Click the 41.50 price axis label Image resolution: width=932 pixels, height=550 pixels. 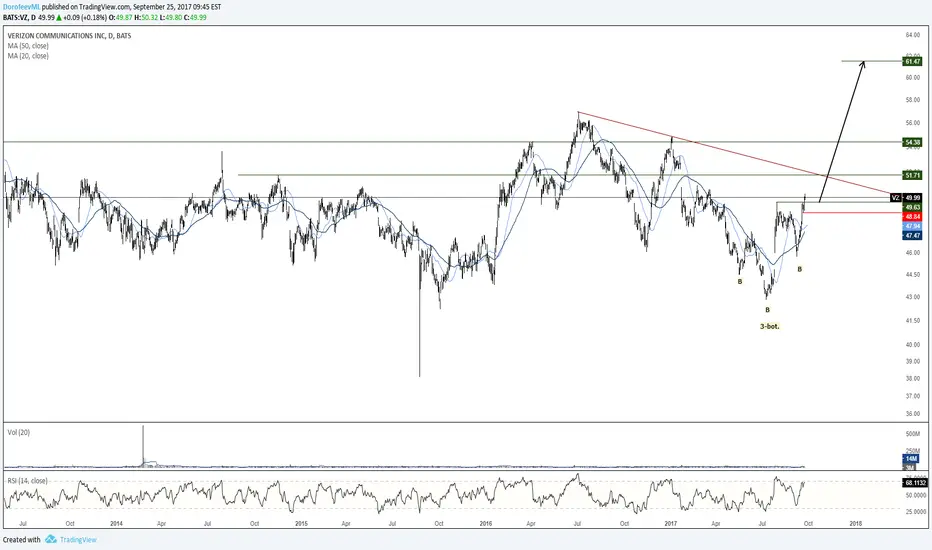912,320
